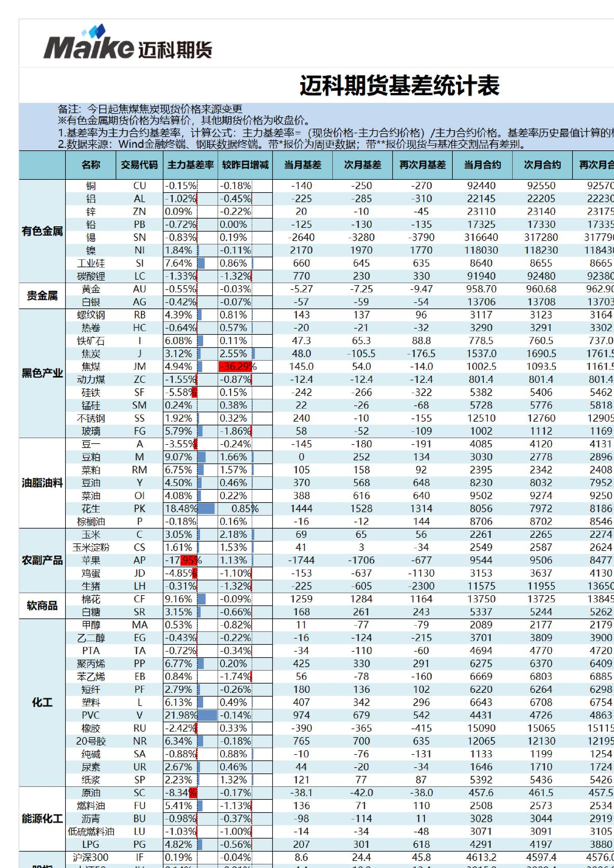The width and height of the screenshot is (614, 868).
Task: Click the 聚丙烯 name cell
Action: pos(91,664)
